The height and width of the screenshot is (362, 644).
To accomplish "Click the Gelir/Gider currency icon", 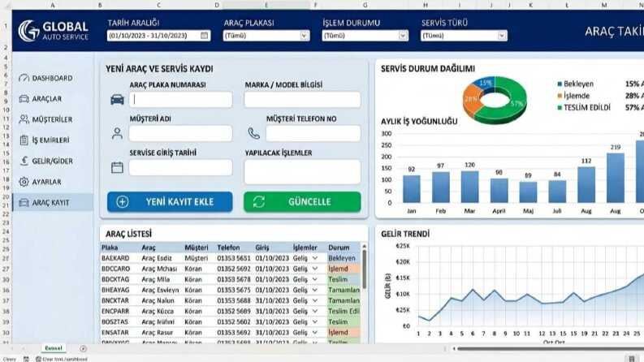I will click(24, 161).
